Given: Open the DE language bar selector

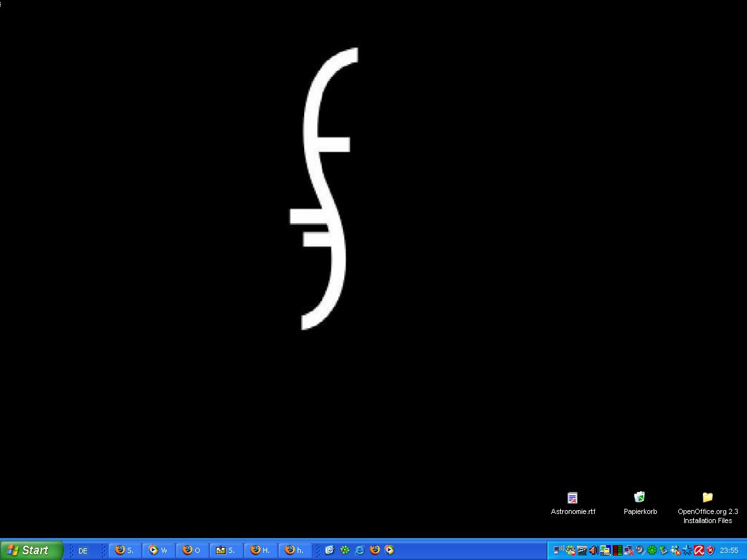Looking at the screenshot, I should coord(83,551).
